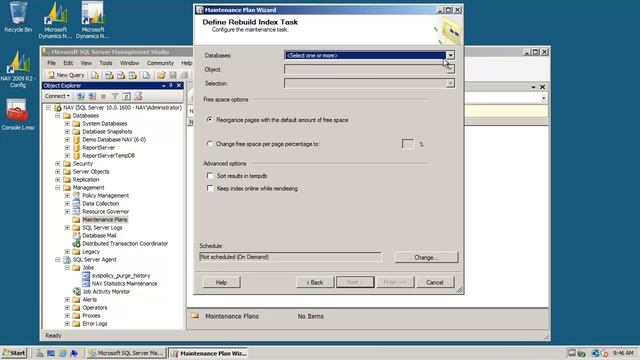
Task: Enable Sort results in tempdb
Action: click(x=210, y=176)
